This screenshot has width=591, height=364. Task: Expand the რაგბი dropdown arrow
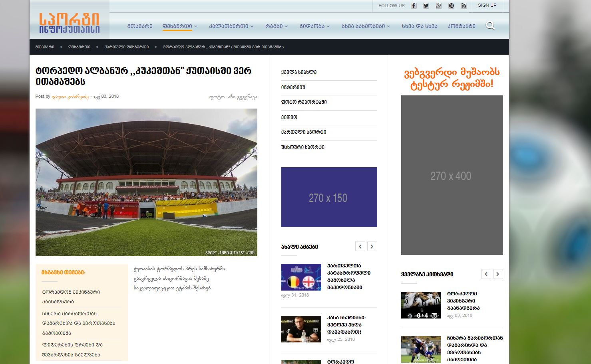tap(286, 26)
